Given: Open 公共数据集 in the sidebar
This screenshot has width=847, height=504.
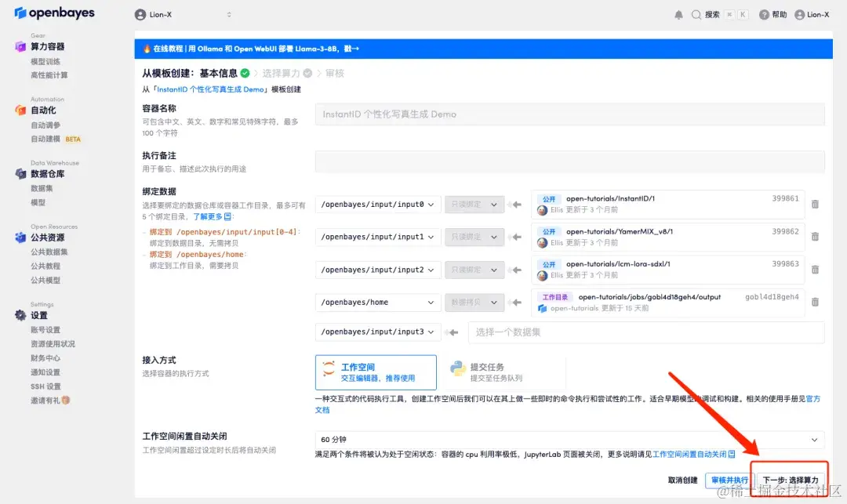Looking at the screenshot, I should coord(49,252).
